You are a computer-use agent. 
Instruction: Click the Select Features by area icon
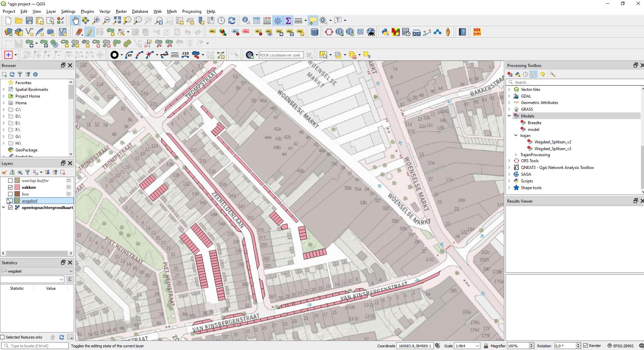[323, 55]
